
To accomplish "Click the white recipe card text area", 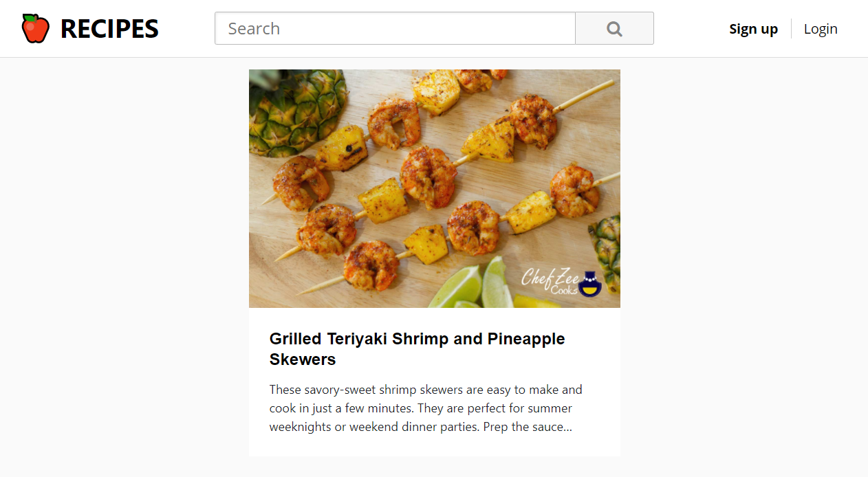I will pyautogui.click(x=435, y=382).
